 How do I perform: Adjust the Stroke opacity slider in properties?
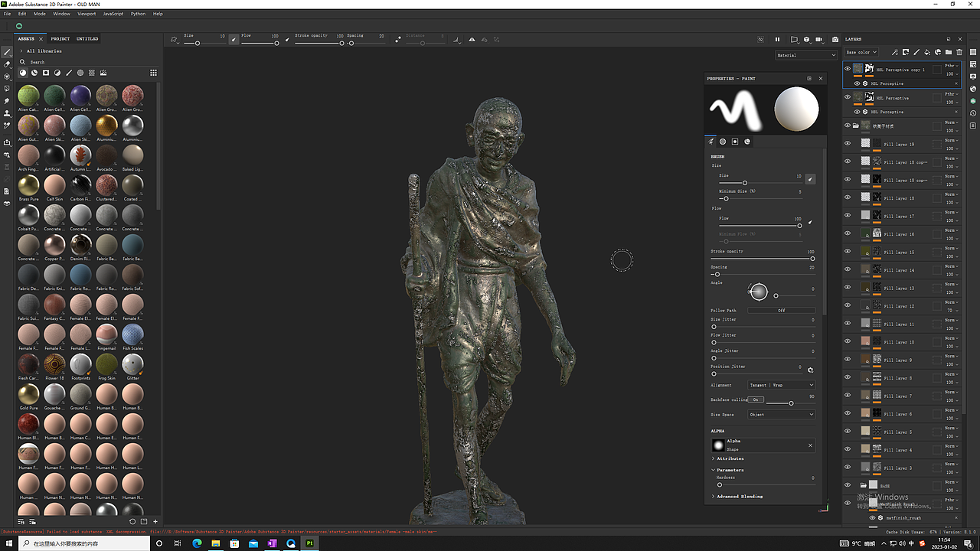coord(763,259)
